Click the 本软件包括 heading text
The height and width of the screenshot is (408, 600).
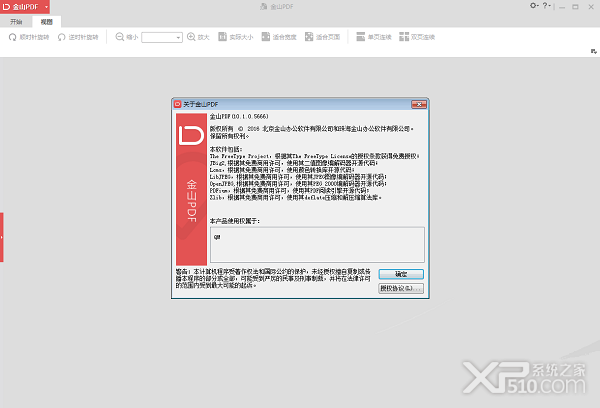[x=226, y=149]
